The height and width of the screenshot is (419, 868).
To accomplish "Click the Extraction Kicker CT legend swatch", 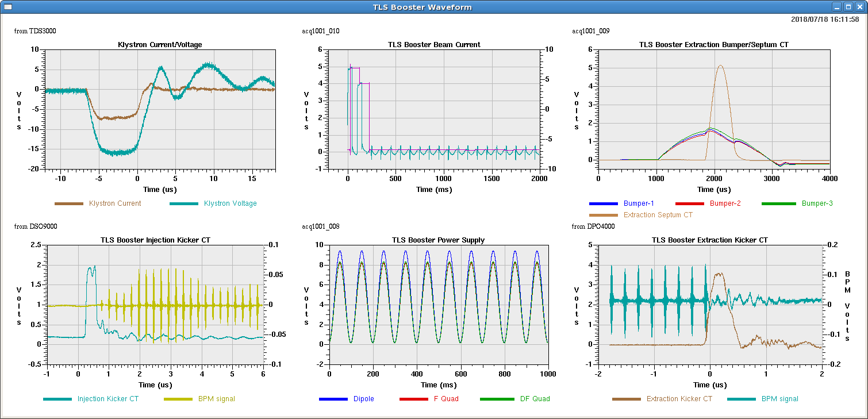I will click(627, 399).
